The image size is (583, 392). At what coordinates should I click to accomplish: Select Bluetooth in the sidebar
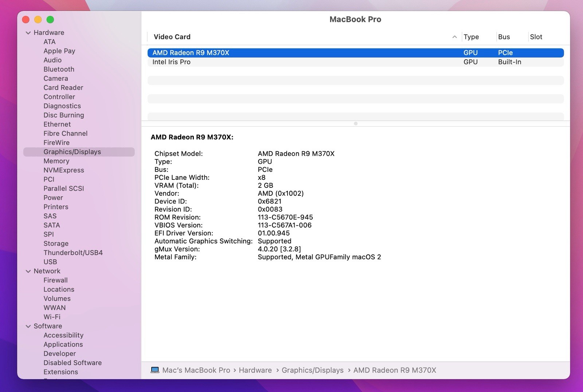click(x=59, y=69)
